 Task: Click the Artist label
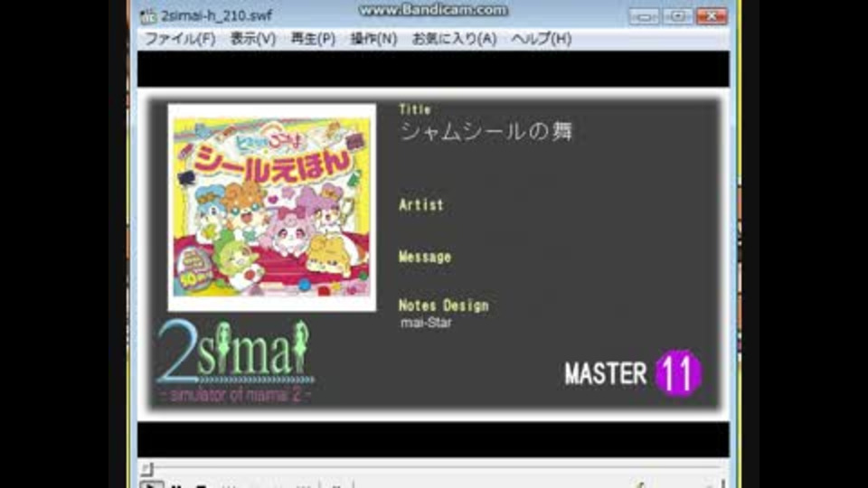tap(421, 205)
